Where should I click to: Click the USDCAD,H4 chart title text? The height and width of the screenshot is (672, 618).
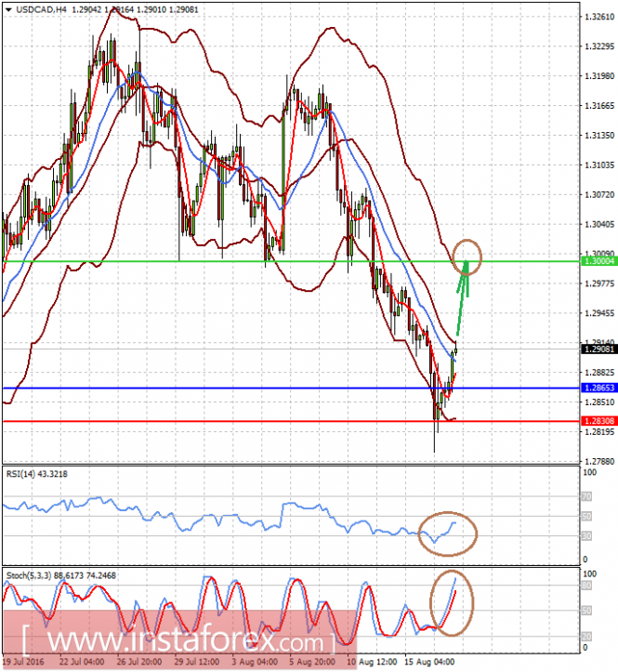(42, 9)
